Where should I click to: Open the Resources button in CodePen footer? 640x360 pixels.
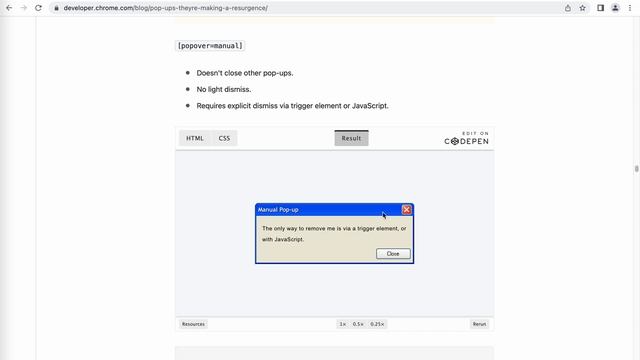193,324
